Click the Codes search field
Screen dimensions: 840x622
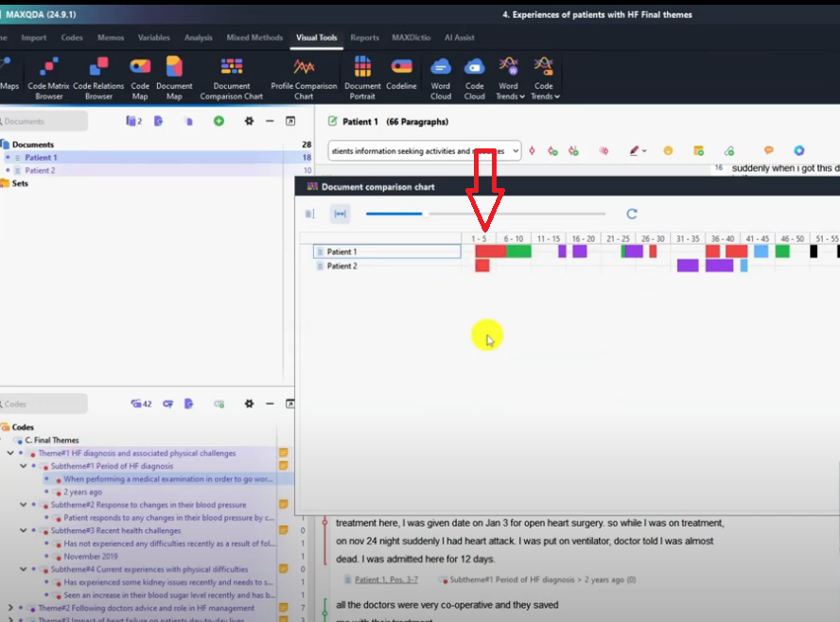pos(44,405)
